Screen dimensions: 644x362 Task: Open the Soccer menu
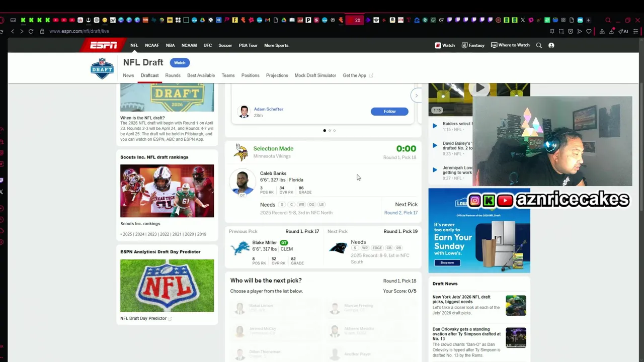[225, 45]
